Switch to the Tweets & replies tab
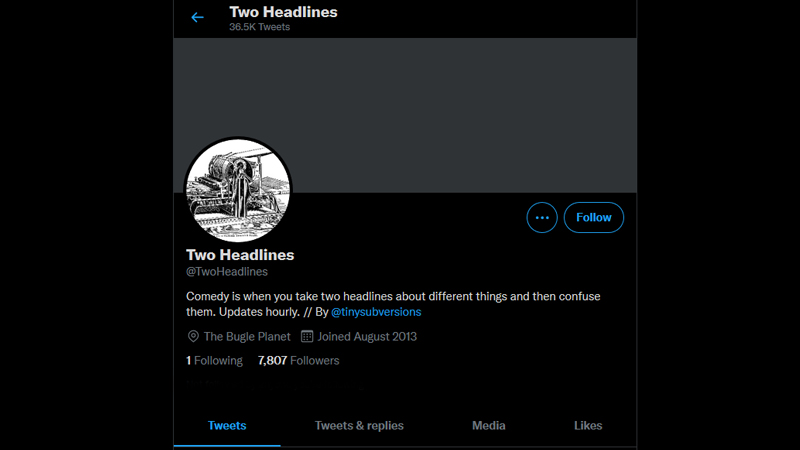This screenshot has width=800, height=450. coord(359,425)
